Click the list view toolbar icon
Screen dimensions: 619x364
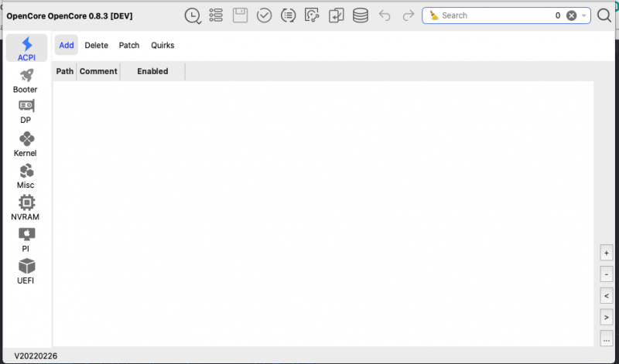coord(216,15)
